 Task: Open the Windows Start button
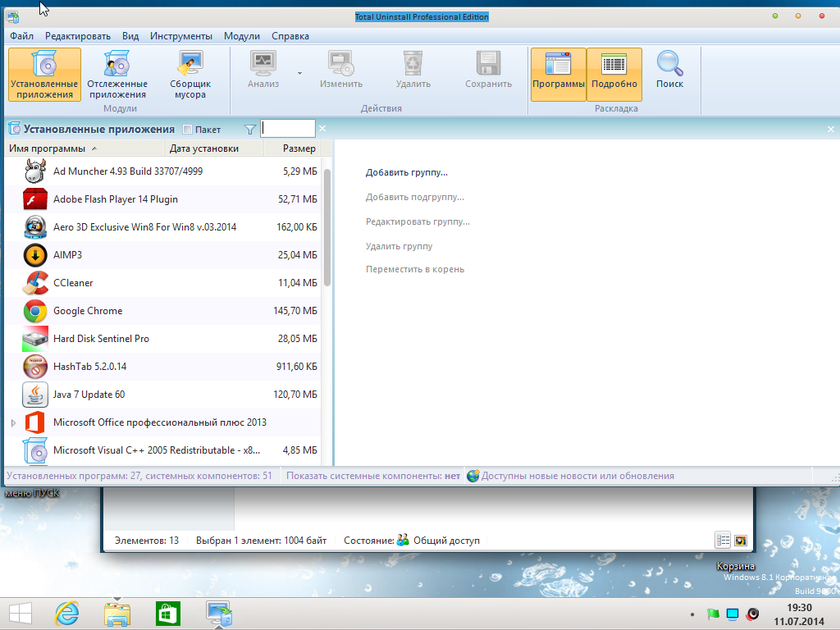21,614
